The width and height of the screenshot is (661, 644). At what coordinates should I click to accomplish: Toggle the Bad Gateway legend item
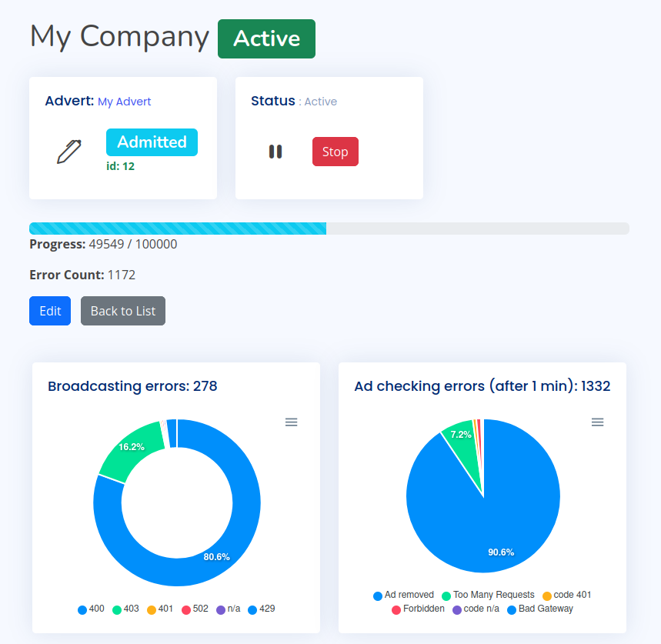(x=540, y=609)
